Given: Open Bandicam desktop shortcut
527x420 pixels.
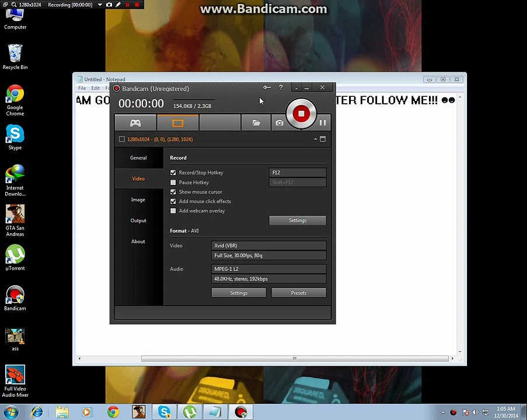Looking at the screenshot, I should pos(15,298).
